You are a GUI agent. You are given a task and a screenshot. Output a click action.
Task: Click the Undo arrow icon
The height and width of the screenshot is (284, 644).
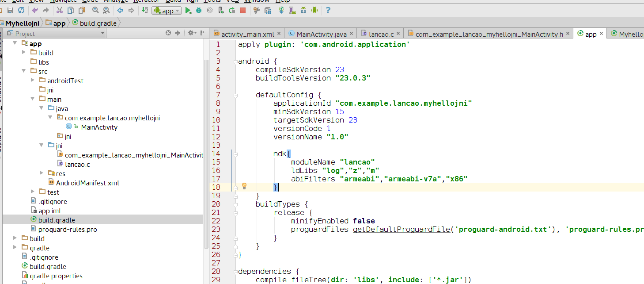pos(35,10)
